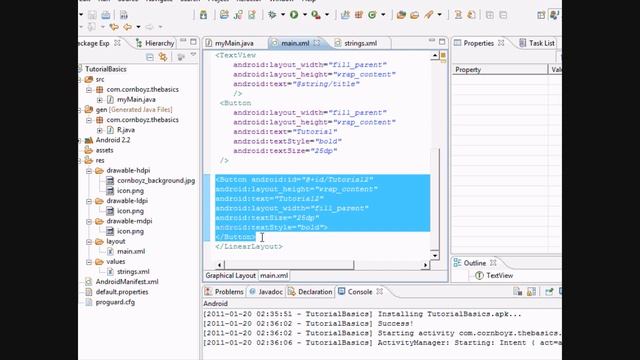Switch to the Graphical Layout tab

click(x=231, y=276)
